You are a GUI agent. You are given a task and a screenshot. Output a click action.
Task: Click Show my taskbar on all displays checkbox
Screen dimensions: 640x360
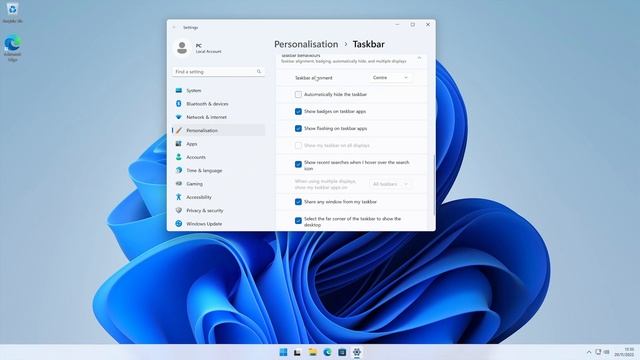[x=298, y=145]
